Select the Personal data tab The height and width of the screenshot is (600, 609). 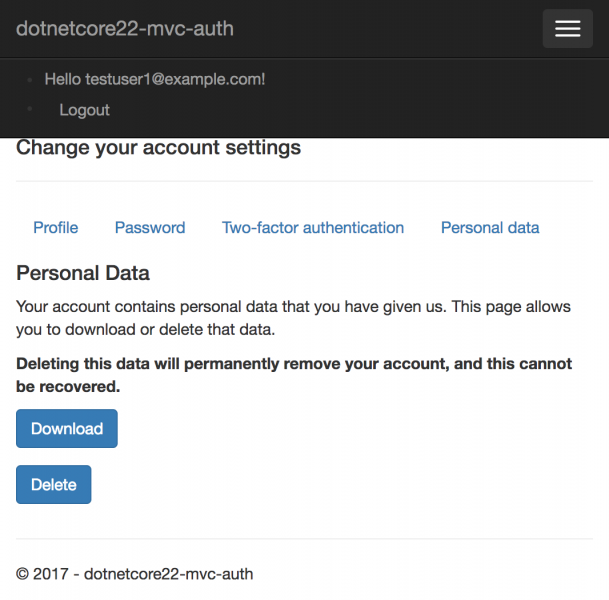coord(490,228)
